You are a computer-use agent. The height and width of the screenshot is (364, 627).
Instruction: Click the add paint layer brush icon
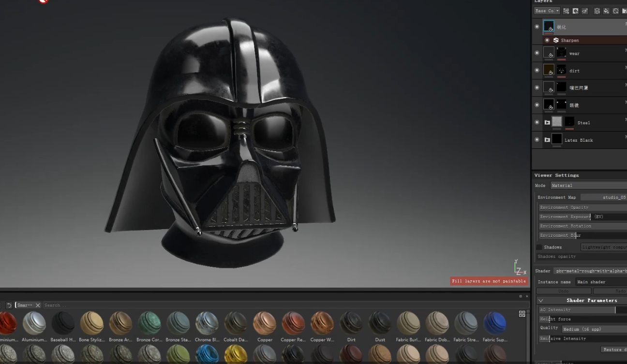pyautogui.click(x=585, y=11)
